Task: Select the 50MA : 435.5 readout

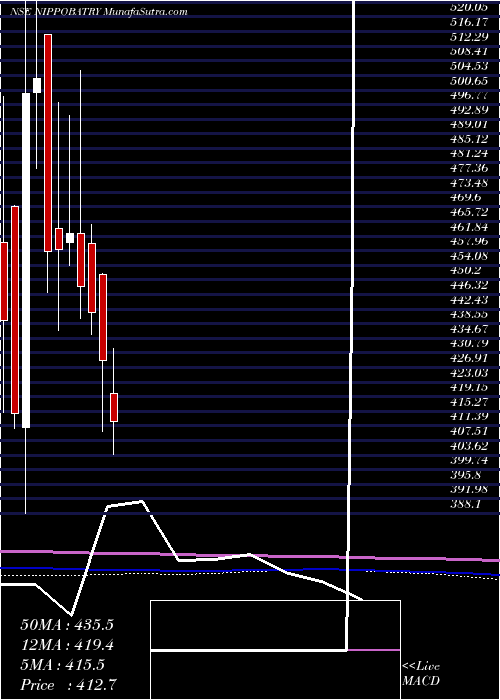Action: (x=67, y=624)
